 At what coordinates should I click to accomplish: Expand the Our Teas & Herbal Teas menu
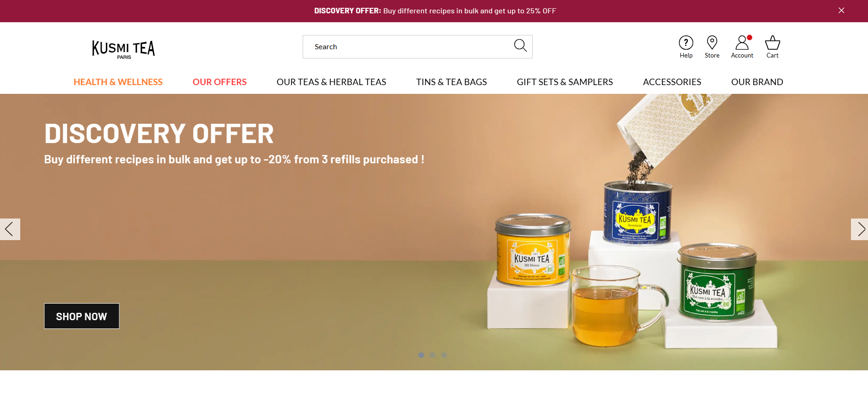pyautogui.click(x=331, y=82)
